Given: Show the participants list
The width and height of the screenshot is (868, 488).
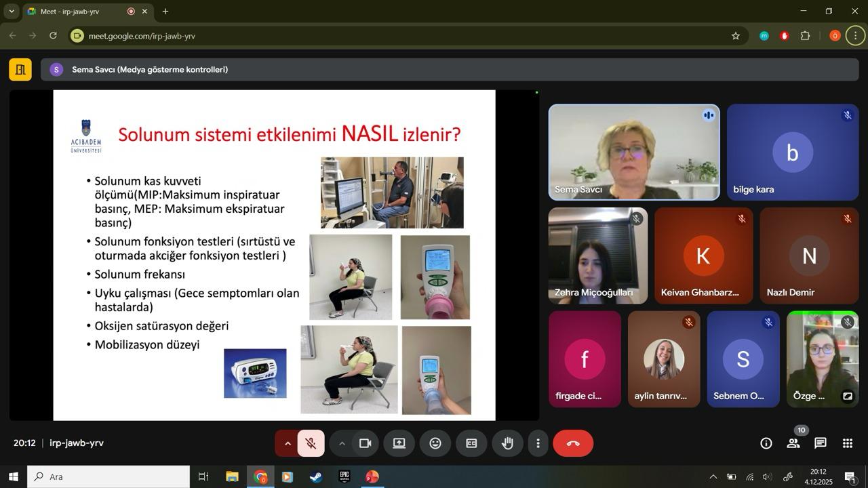Looking at the screenshot, I should tap(793, 443).
